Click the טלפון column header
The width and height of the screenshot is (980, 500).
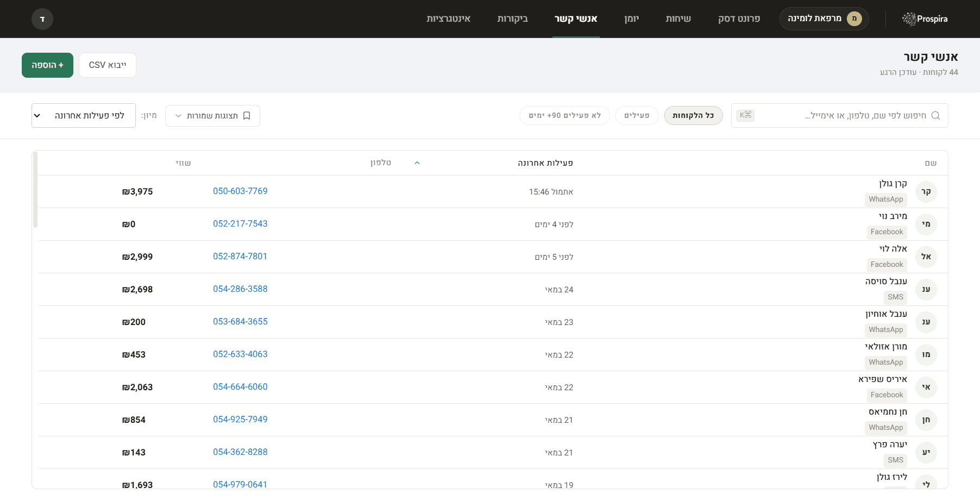[380, 162]
